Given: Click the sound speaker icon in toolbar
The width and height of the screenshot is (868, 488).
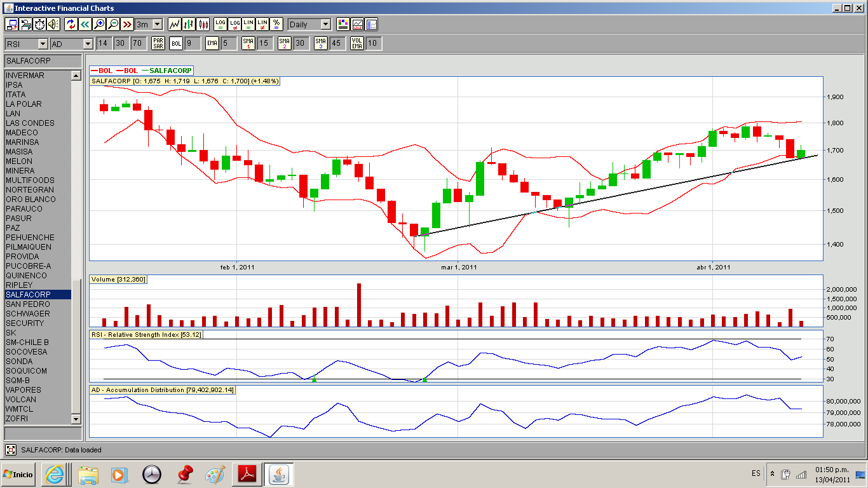Looking at the screenshot, I should tap(53, 24).
